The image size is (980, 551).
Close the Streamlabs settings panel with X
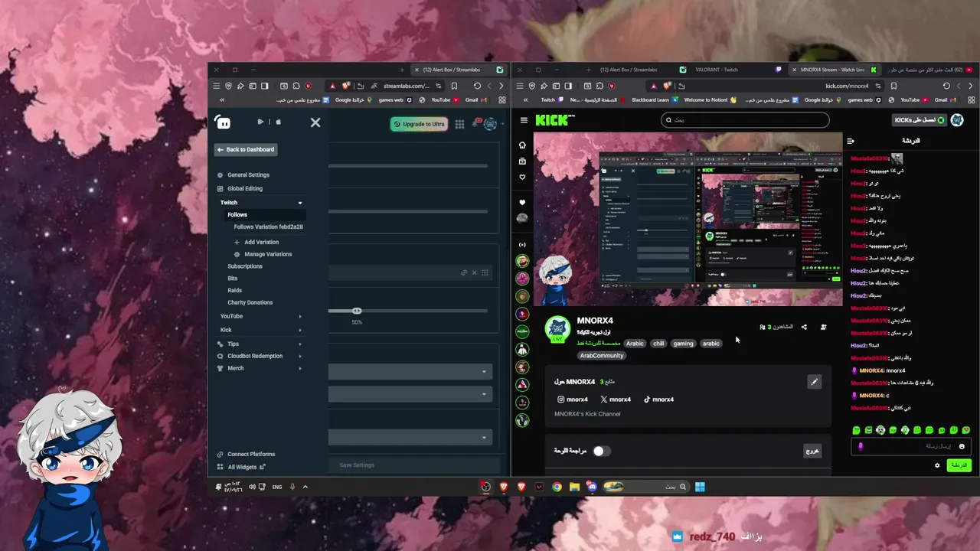click(315, 122)
